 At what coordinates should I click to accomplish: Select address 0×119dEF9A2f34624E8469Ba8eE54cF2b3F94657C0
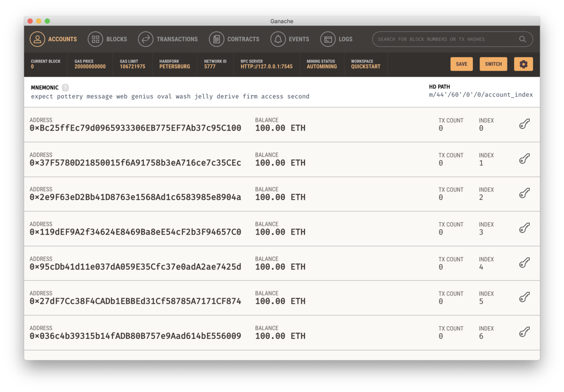tap(135, 232)
